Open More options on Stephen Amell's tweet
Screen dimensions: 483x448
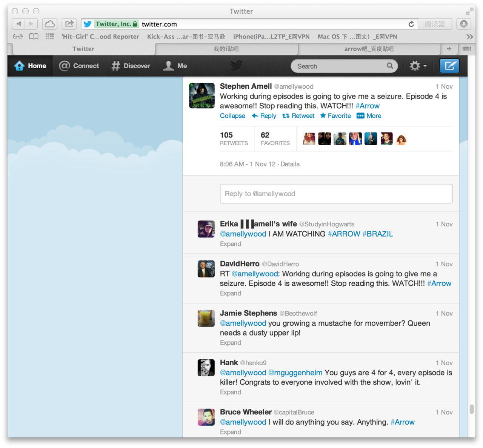(x=369, y=116)
